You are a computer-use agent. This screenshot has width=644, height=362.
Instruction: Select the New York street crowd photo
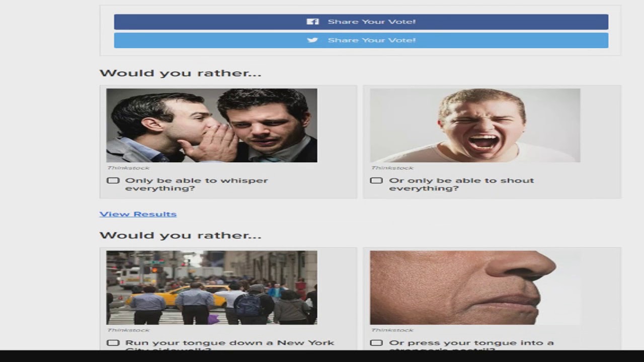point(212,288)
